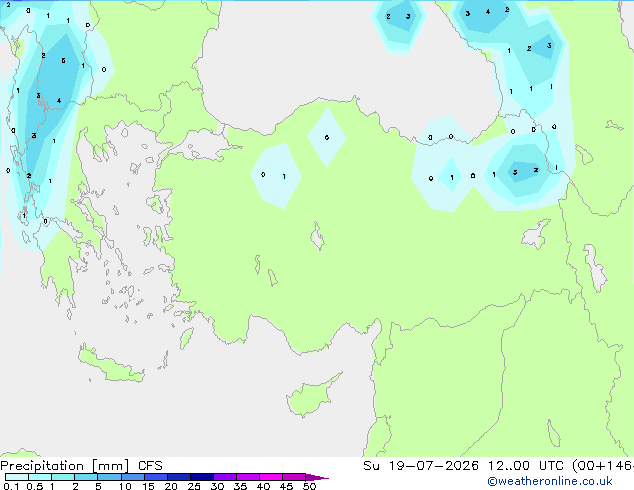Click the '0.5' legend scale label

tap(34, 486)
